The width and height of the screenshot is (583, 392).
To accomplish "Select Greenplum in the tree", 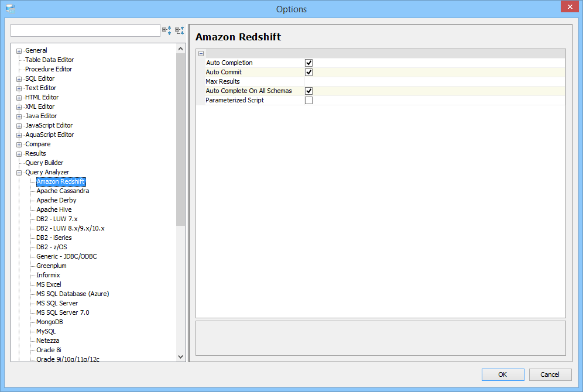I will (52, 266).
